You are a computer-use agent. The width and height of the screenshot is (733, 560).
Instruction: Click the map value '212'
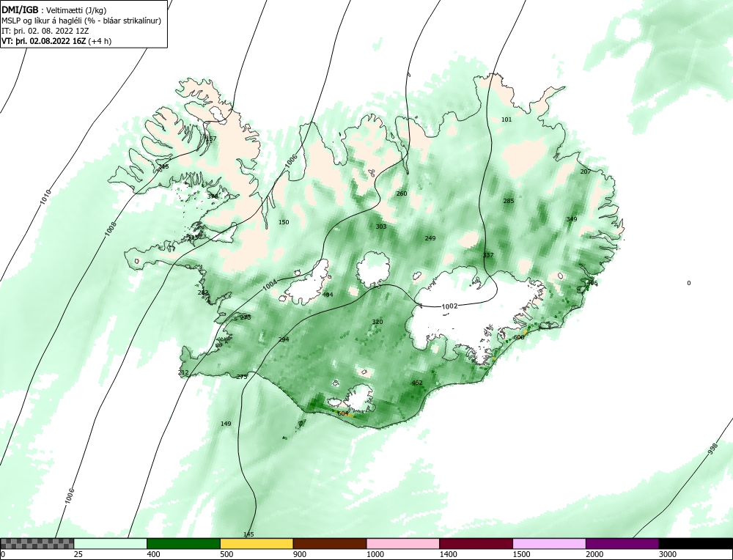click(x=183, y=372)
